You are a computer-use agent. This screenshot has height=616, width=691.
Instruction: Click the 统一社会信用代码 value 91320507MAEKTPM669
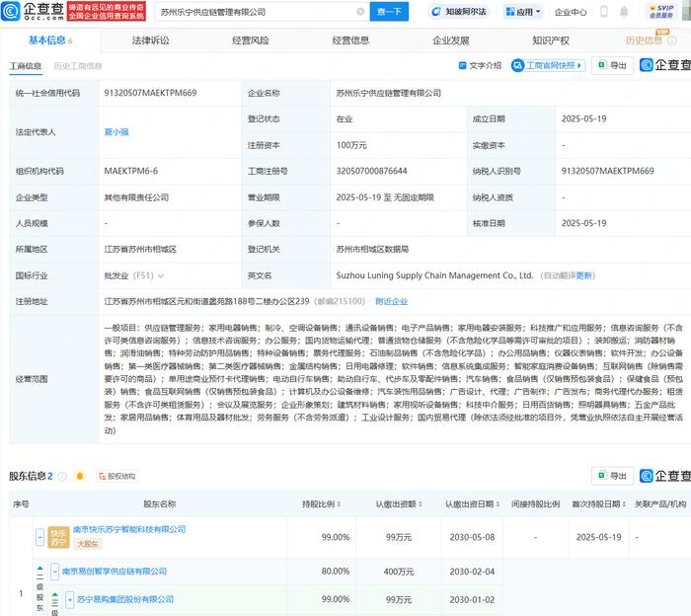click(150, 93)
